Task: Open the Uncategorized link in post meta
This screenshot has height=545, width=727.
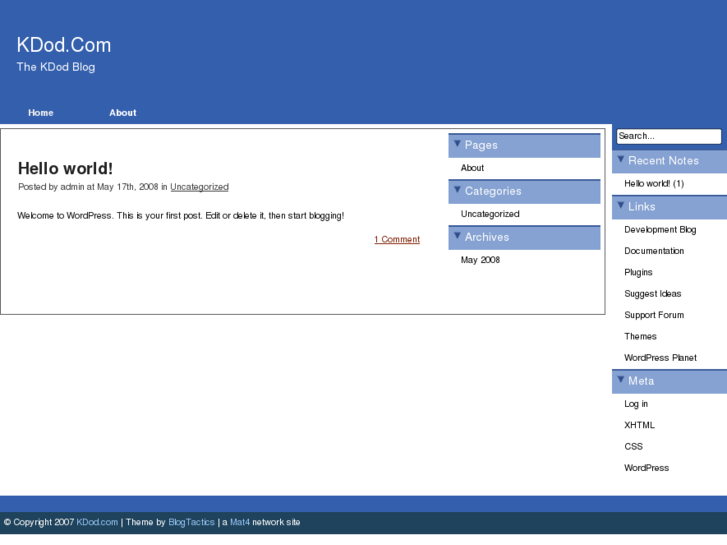Action: coord(199,187)
